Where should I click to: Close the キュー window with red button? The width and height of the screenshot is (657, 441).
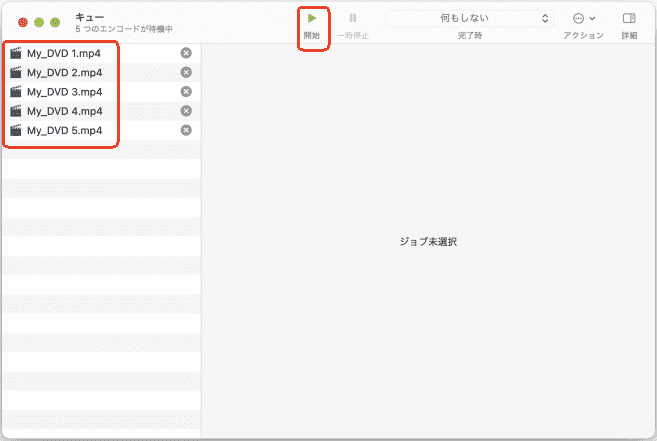[x=23, y=22]
